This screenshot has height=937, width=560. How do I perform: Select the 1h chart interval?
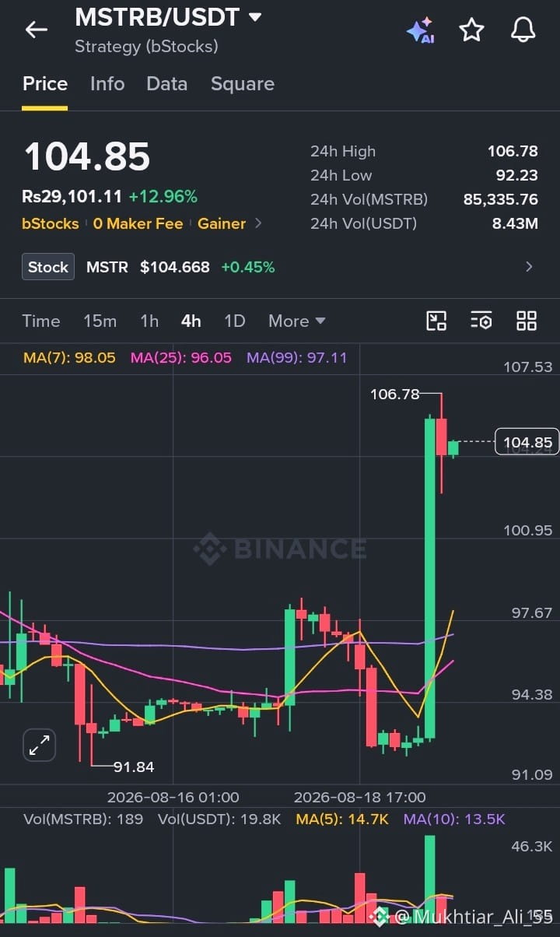tap(149, 321)
